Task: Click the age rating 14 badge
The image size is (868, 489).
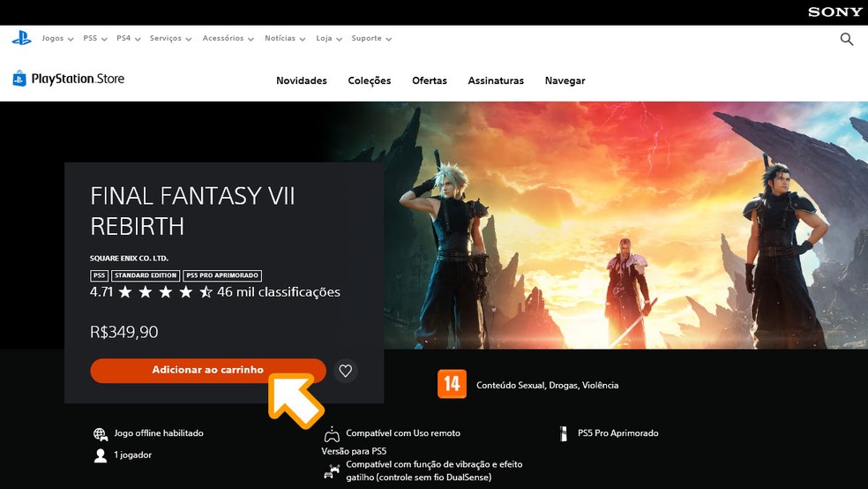Action: click(452, 384)
